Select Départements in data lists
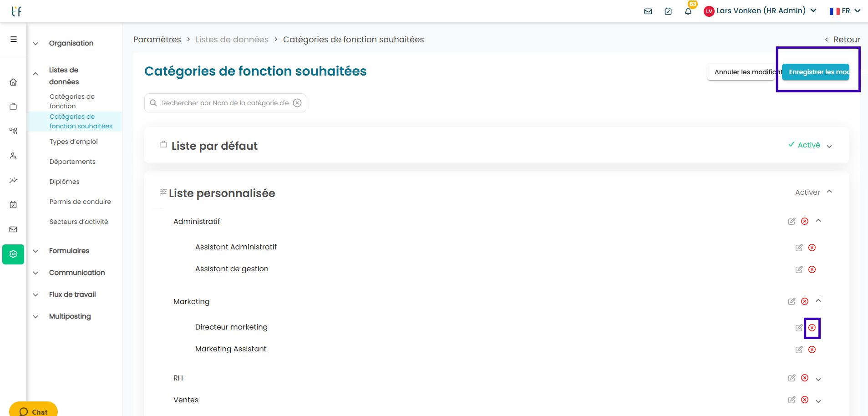Screen dimensions: 868x416 point(72,162)
